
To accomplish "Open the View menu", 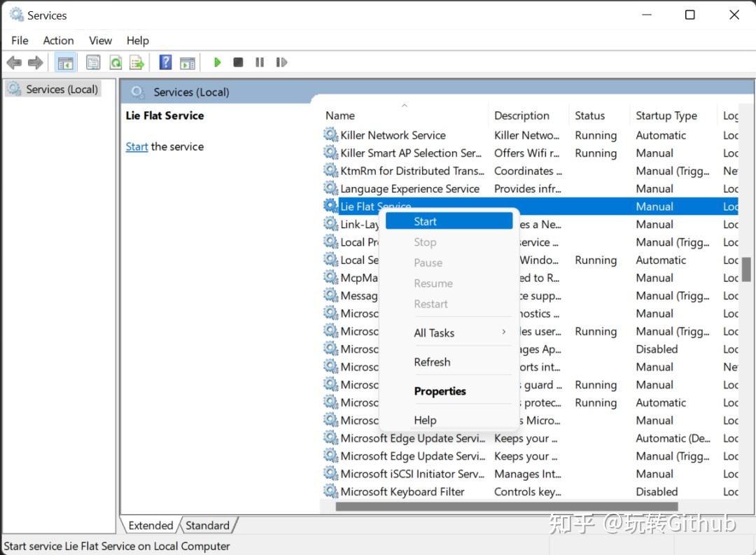I will [99, 40].
